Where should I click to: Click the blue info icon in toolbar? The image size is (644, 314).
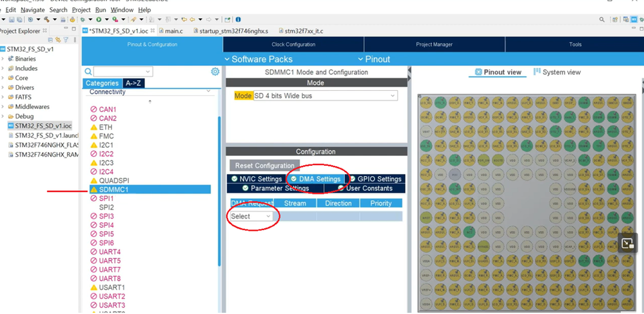tap(239, 19)
